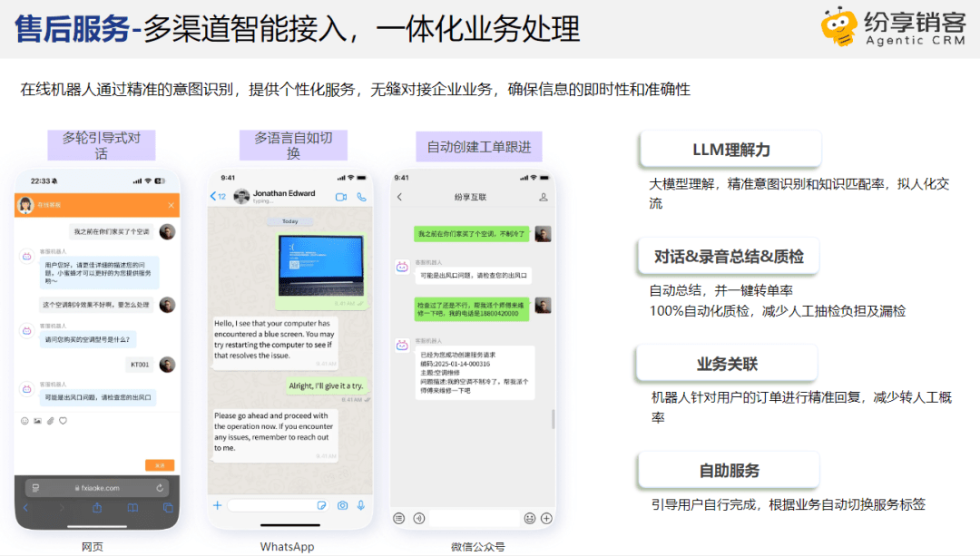Click the service request message with 2025-01-14-000316

point(475,373)
